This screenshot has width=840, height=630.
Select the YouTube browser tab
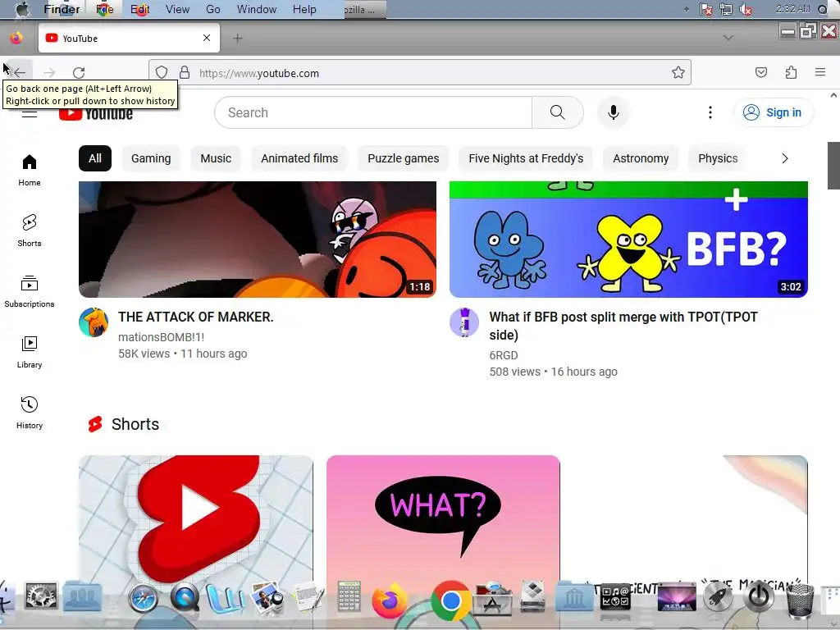[129, 38]
